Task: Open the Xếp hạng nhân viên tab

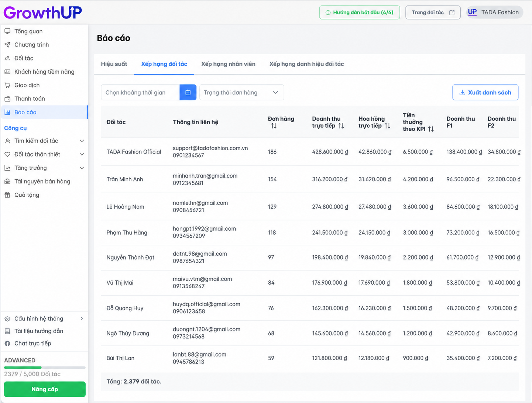Action: pyautogui.click(x=228, y=64)
